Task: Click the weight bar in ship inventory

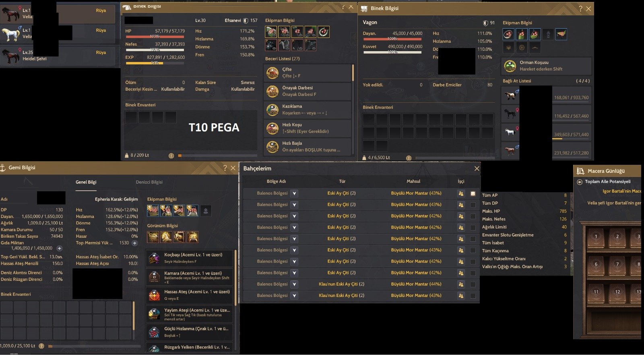Action: (94, 346)
